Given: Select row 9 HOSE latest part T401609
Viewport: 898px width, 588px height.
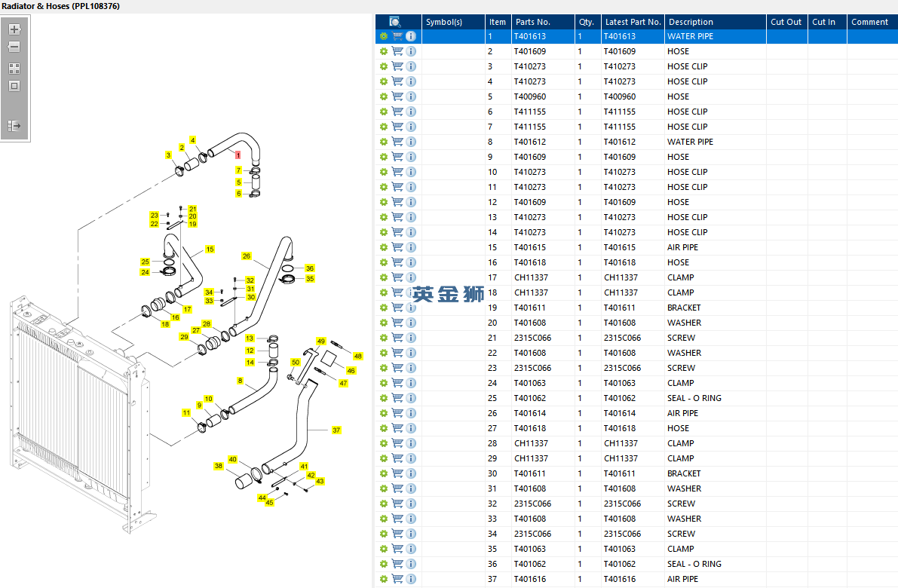Looking at the screenshot, I should click(x=620, y=157).
